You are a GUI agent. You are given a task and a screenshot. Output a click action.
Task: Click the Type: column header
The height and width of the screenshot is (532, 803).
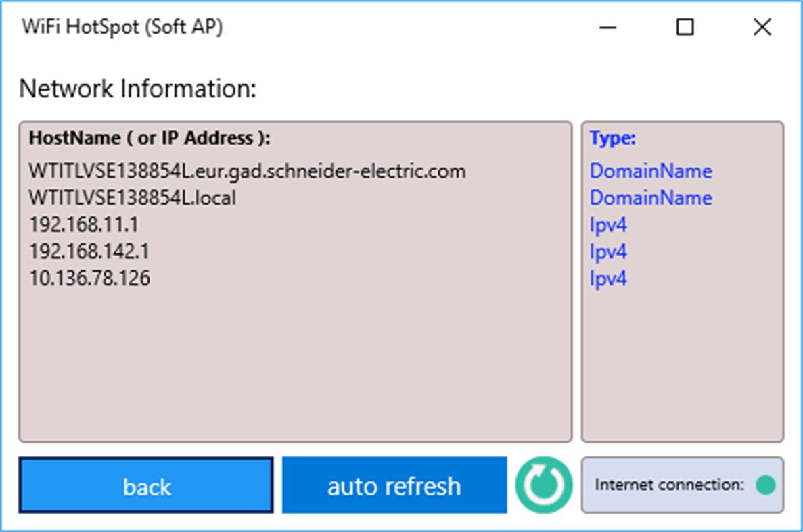point(612,138)
